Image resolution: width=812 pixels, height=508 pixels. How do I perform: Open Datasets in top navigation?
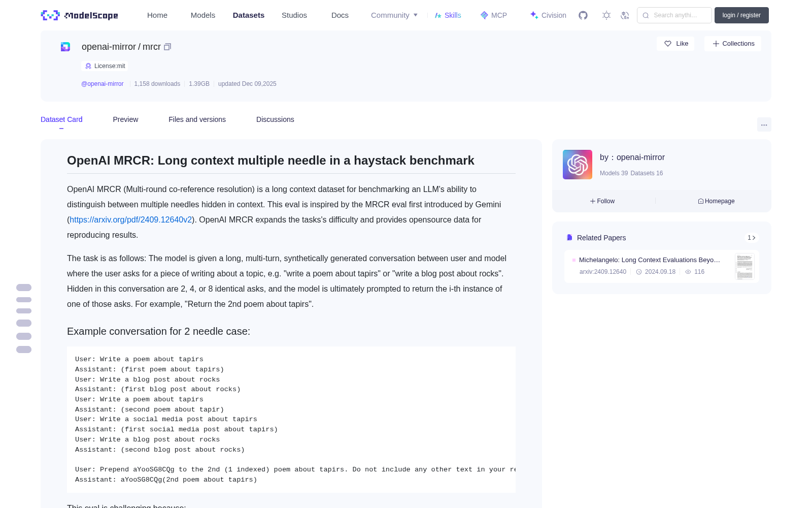click(249, 15)
